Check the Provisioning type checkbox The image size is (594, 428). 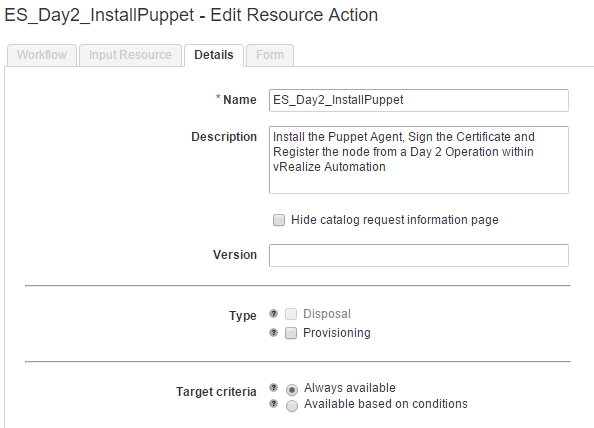point(291,333)
